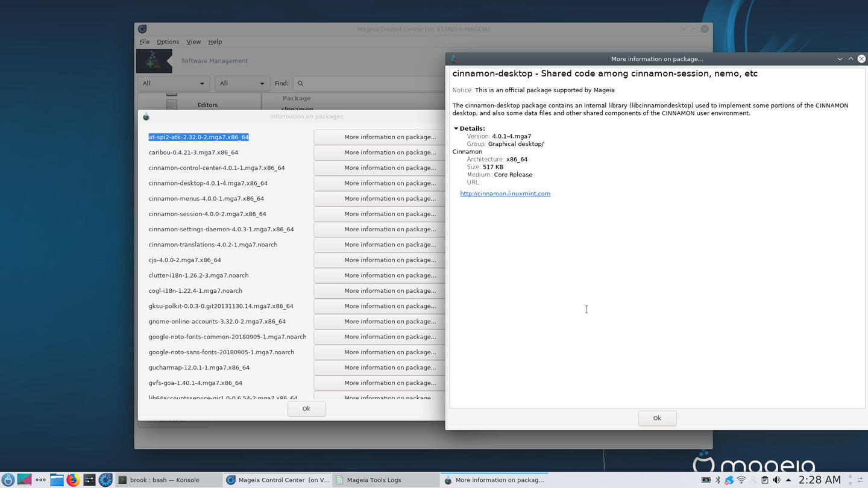Click Ok in More information on package window
This screenshot has height=488, width=868.
click(657, 418)
